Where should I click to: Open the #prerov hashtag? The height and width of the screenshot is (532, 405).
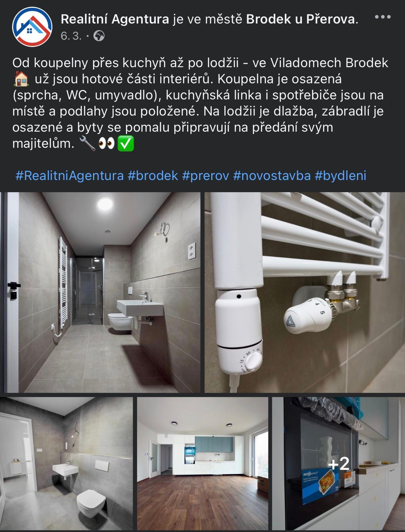click(206, 175)
